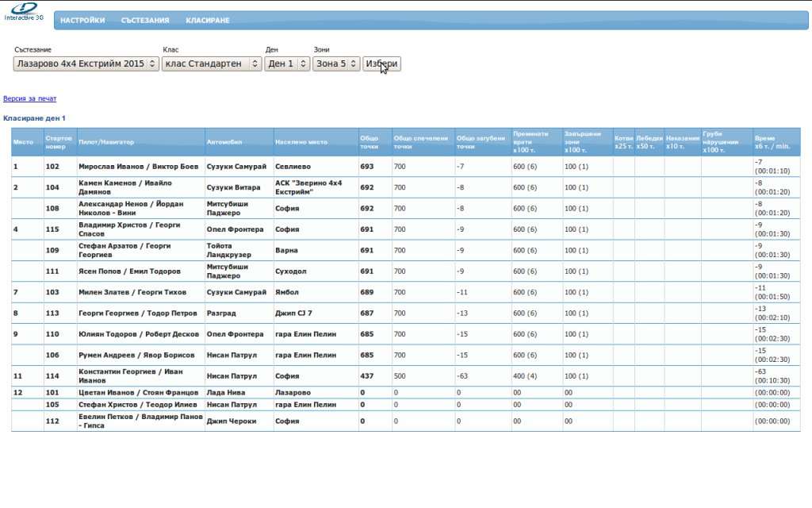Click the Общо точки column header
Image resolution: width=812 pixels, height=508 pixels.
point(369,142)
